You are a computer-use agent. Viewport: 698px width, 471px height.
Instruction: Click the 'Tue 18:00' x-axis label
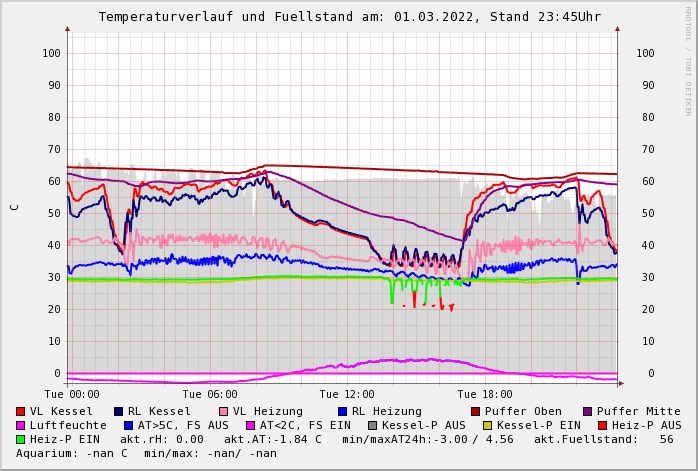pos(485,394)
